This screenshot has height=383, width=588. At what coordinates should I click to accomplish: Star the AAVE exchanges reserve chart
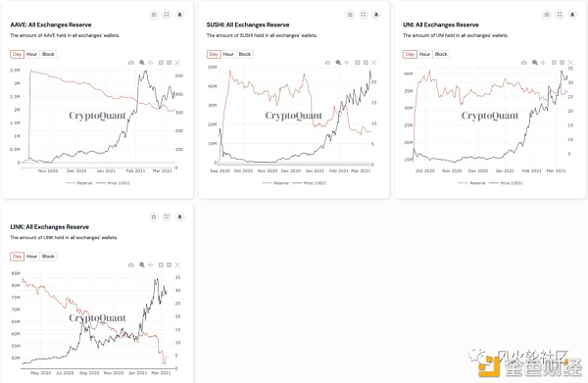(x=154, y=15)
